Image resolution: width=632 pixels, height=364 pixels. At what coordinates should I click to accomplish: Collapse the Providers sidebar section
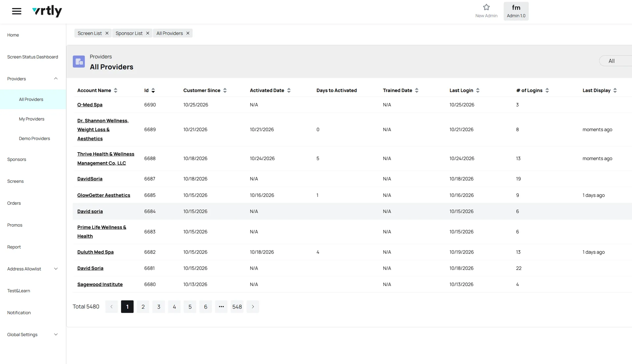[56, 79]
